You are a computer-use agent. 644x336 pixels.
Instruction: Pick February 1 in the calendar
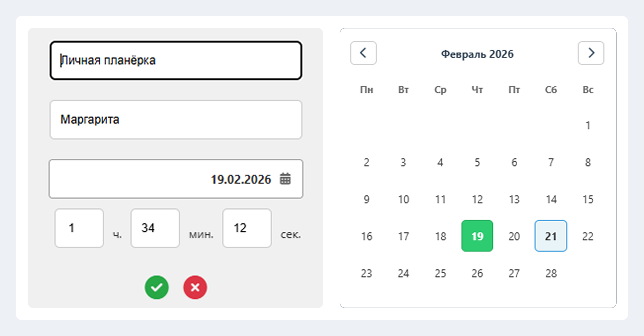pos(588,125)
